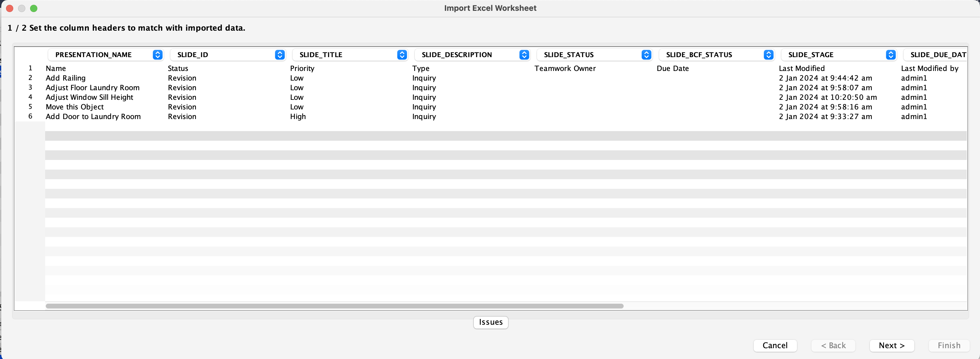The height and width of the screenshot is (359, 980).
Task: Select the 'Adjust Window Sill Height' cell
Action: click(x=89, y=97)
